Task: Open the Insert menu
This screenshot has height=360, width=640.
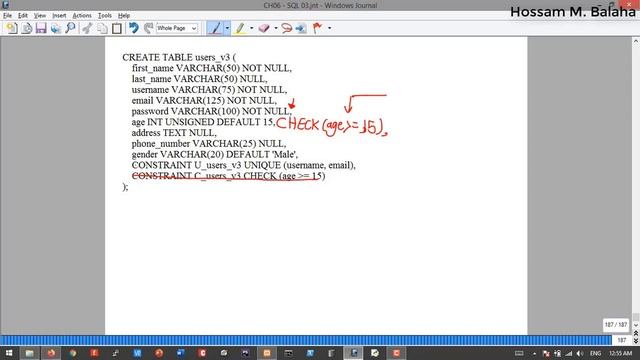Action: pyautogui.click(x=59, y=16)
